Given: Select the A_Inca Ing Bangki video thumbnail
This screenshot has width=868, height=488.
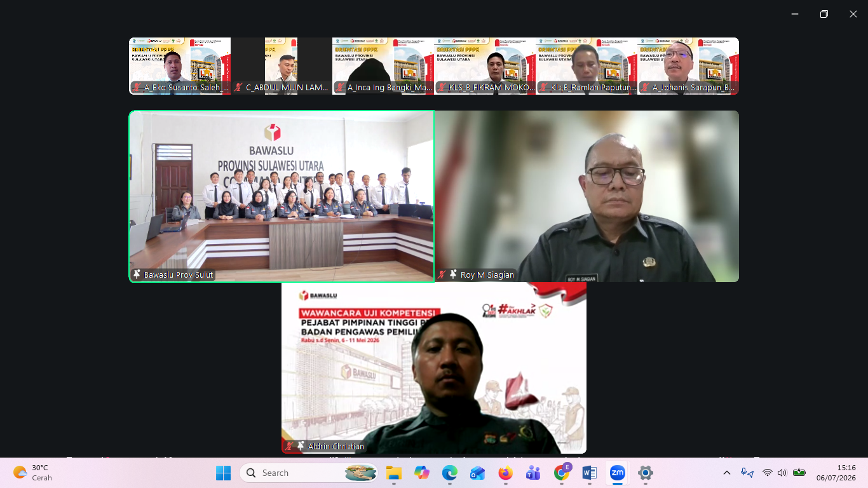Looking at the screenshot, I should 383,66.
